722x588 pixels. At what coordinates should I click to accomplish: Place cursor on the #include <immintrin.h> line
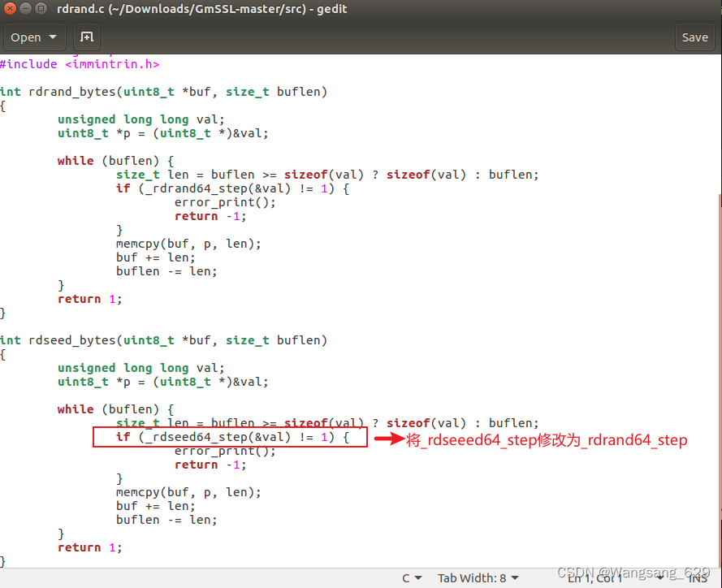point(80,63)
